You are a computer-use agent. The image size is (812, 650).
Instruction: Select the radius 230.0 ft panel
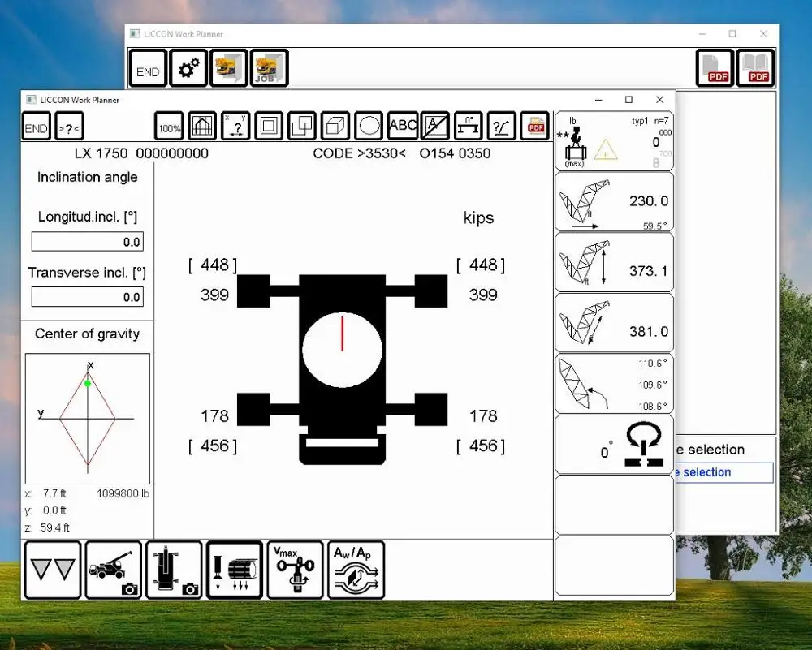pyautogui.click(x=614, y=202)
